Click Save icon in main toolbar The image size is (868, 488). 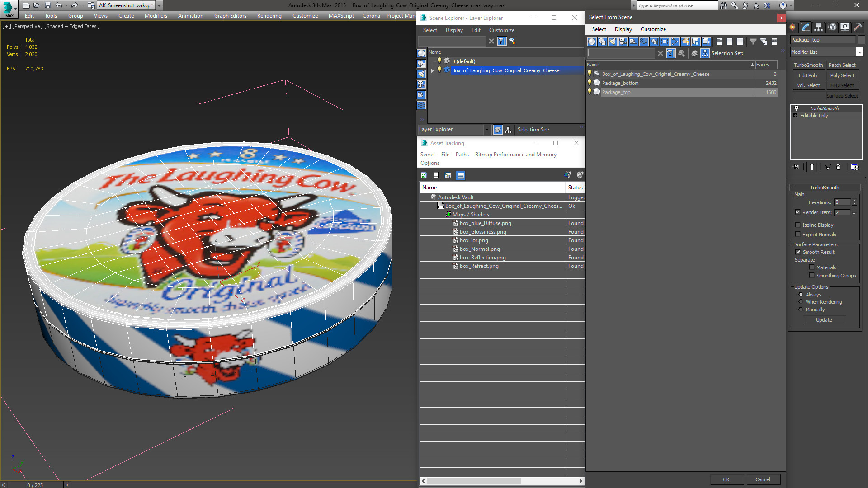pos(48,5)
